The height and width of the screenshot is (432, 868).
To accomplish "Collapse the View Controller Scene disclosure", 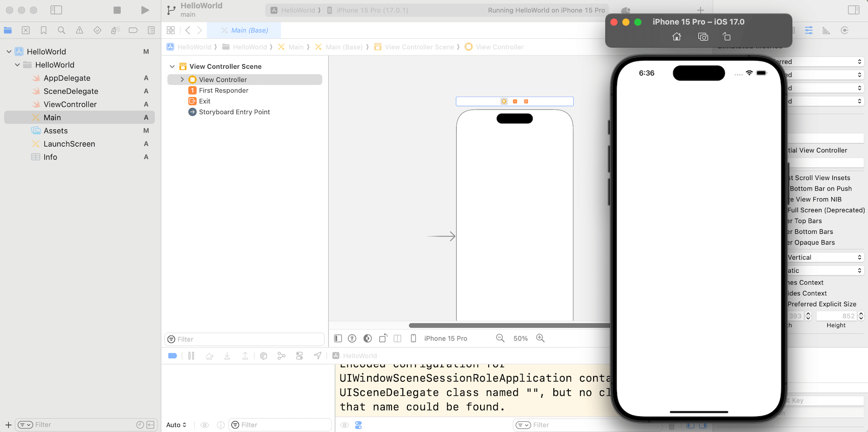I will tap(172, 66).
